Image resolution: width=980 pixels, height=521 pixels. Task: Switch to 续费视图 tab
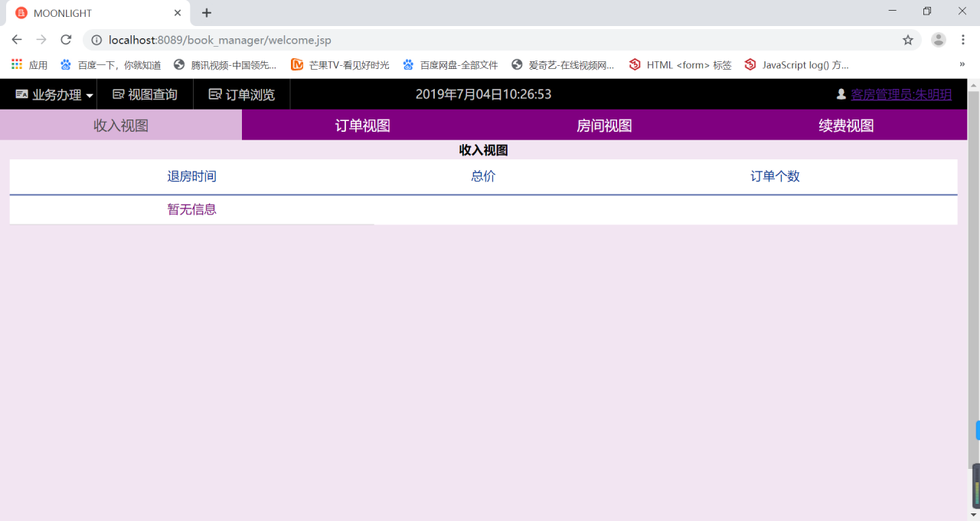click(847, 126)
